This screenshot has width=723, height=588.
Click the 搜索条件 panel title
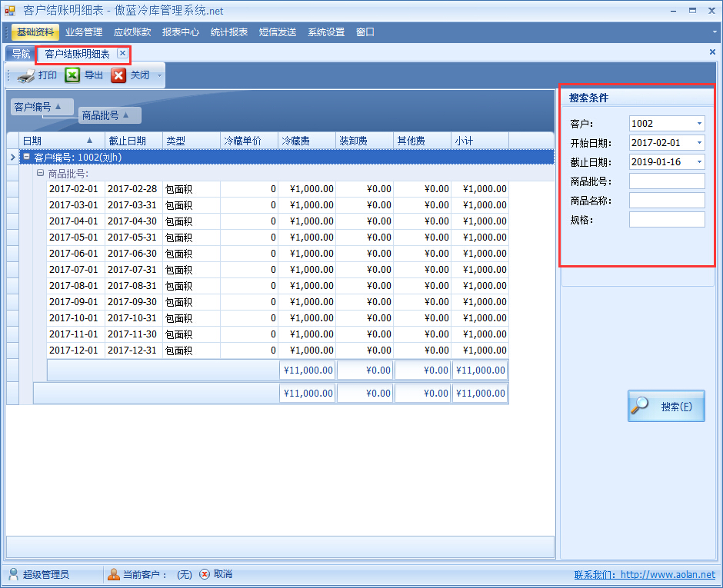click(589, 98)
